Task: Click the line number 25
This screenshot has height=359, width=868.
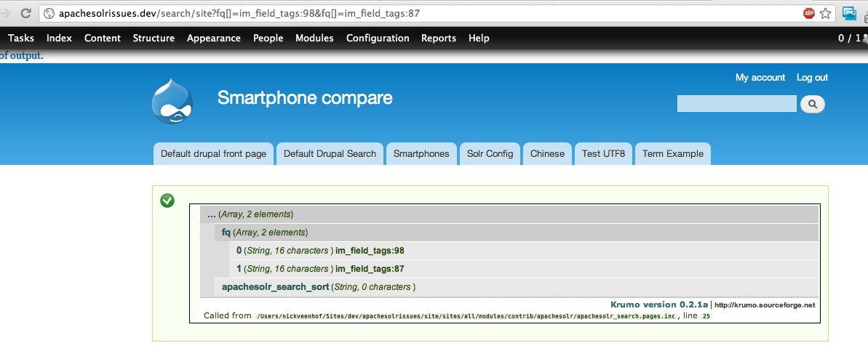Action: point(706,316)
